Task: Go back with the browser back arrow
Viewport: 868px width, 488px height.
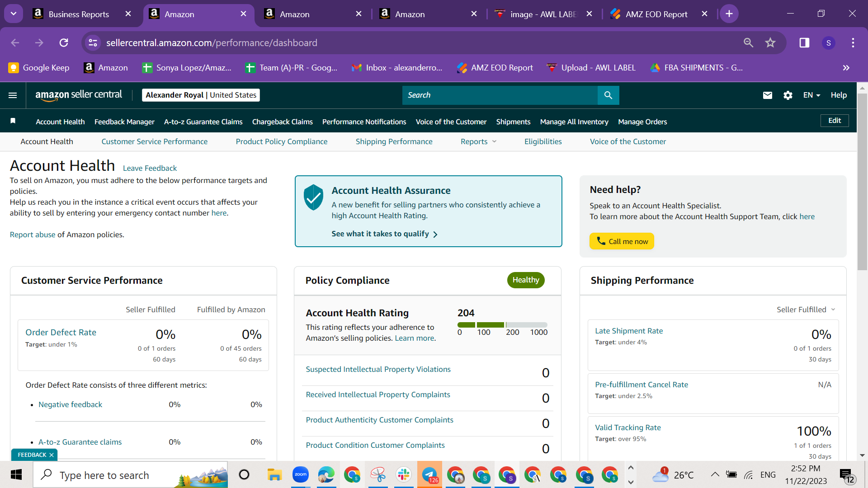Action: click(x=15, y=43)
